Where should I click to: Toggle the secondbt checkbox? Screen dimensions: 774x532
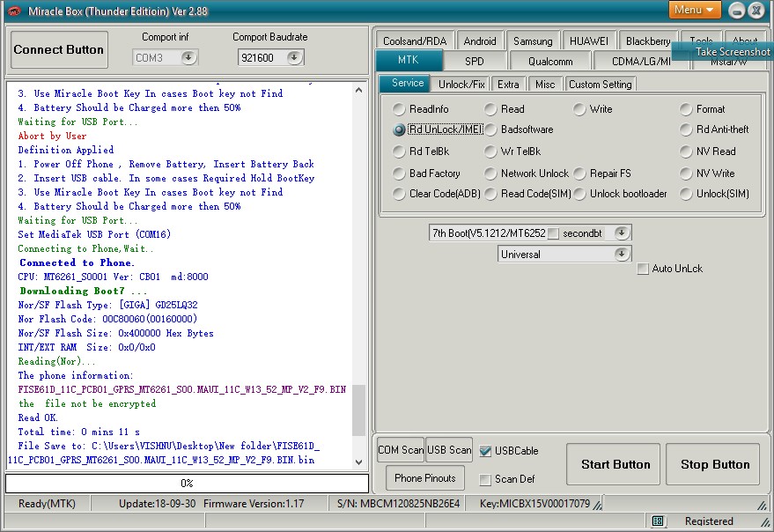click(x=553, y=233)
